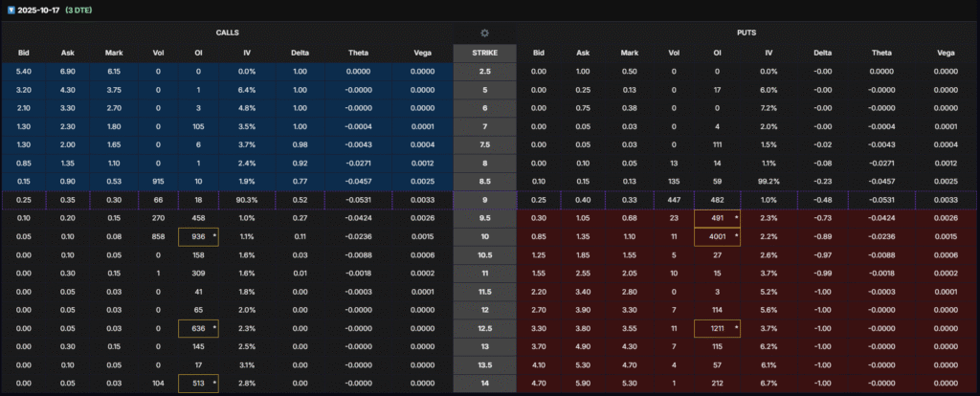Click highlighted call OI 513 cell
The width and height of the screenshot is (980, 396).
coord(198,383)
